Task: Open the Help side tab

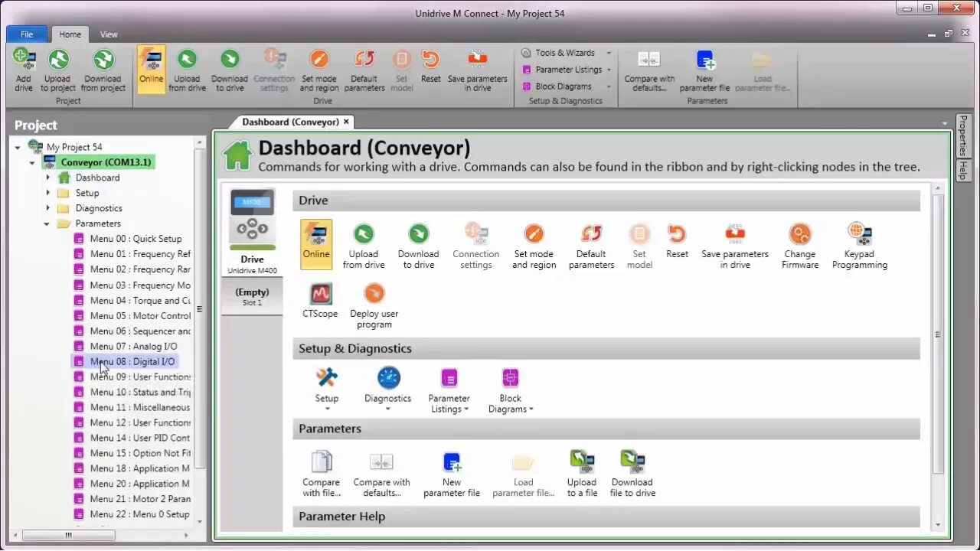Action: point(963,170)
